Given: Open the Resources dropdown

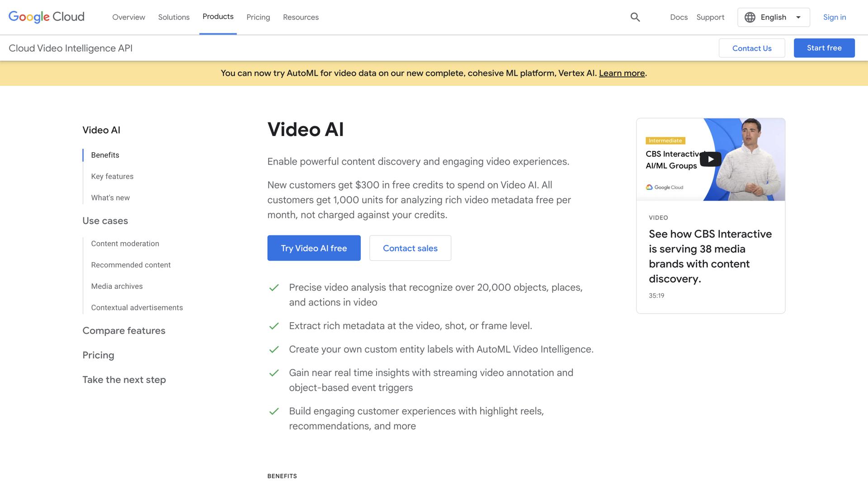Looking at the screenshot, I should coord(301,17).
